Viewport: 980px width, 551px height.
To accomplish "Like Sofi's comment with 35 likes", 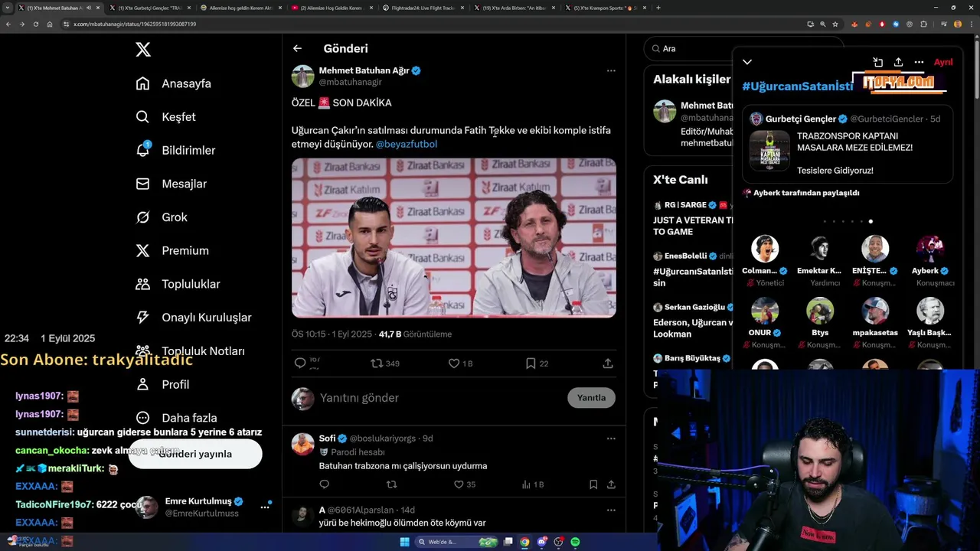I will pos(465,484).
